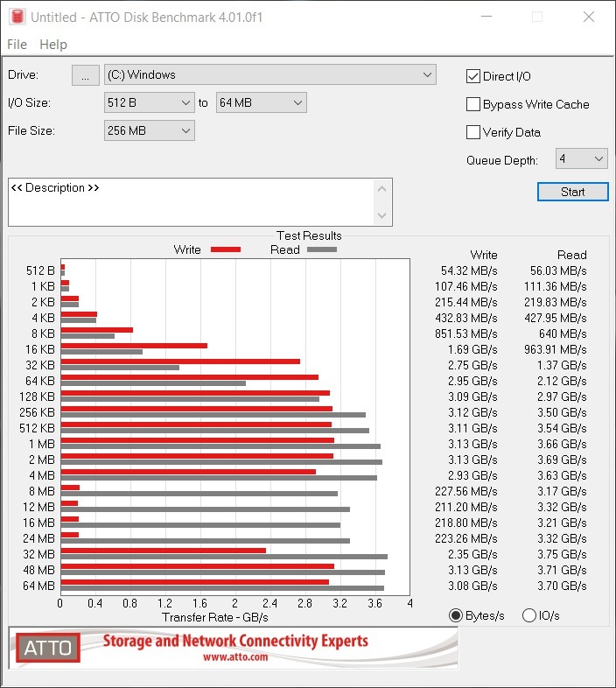Click the drive browse "..." button

(85, 75)
